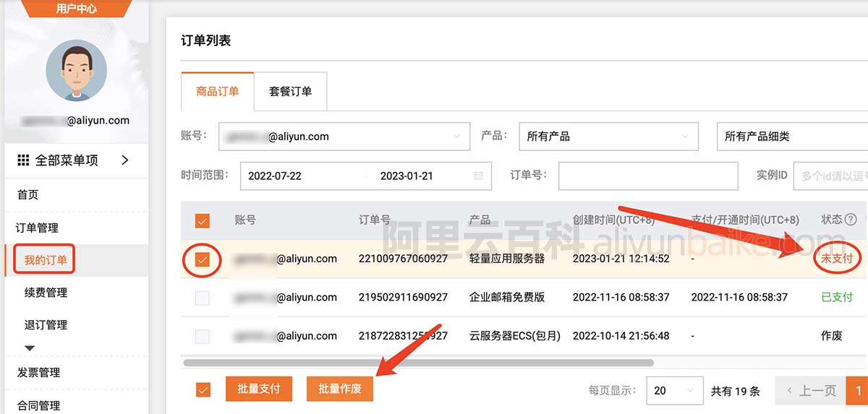Click the start date 2022-07-22 field
The height and width of the screenshot is (414, 868).
coord(275,176)
